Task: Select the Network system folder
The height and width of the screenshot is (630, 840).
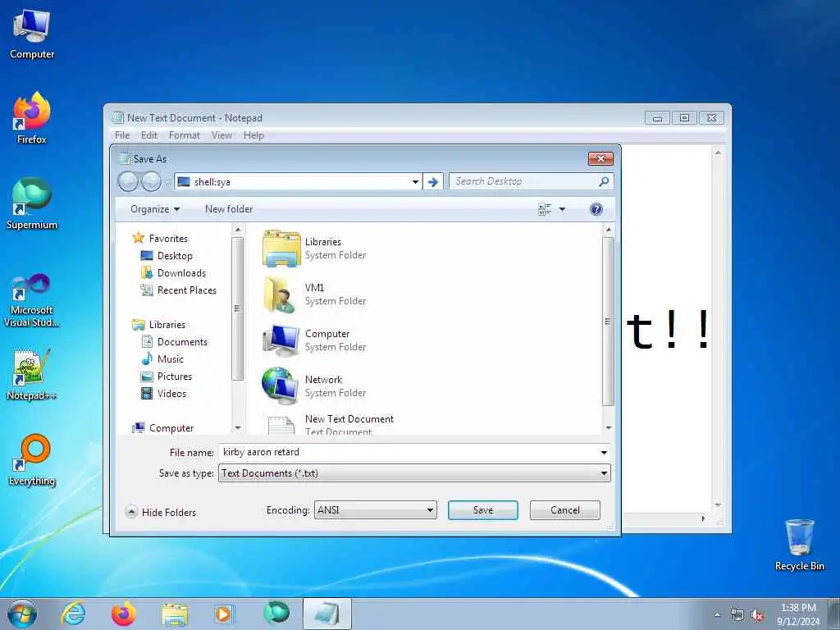Action: [x=316, y=386]
